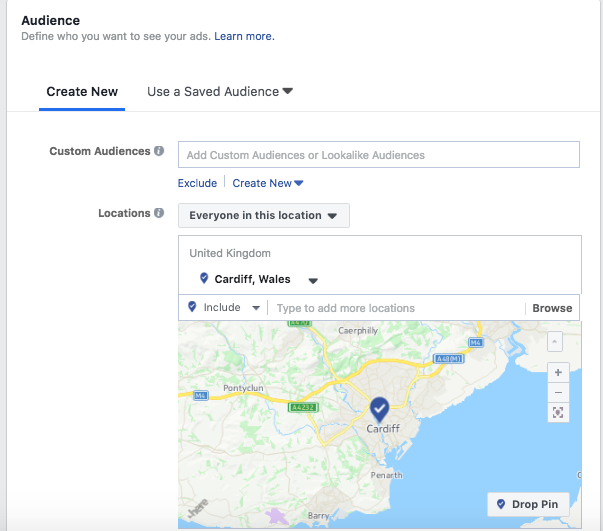Open the Use a Saved Audience tab
This screenshot has height=531, width=603.
(x=219, y=92)
